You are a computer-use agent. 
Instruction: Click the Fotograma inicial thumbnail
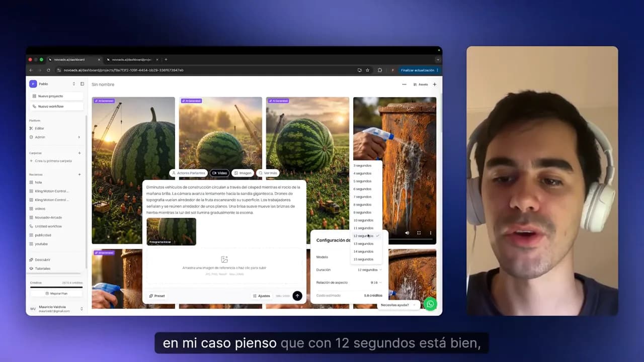pyautogui.click(x=171, y=231)
